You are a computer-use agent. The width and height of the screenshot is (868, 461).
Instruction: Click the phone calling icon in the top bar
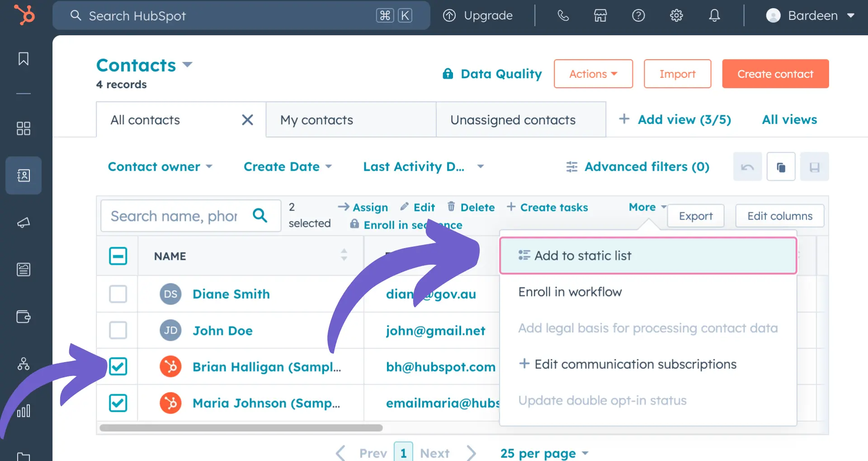[x=563, y=15]
